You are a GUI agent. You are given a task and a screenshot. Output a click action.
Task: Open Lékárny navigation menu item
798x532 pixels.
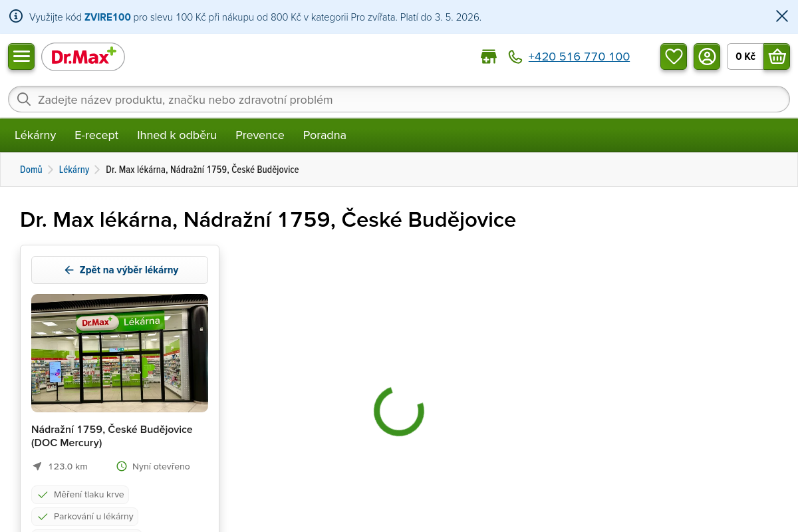(x=35, y=135)
